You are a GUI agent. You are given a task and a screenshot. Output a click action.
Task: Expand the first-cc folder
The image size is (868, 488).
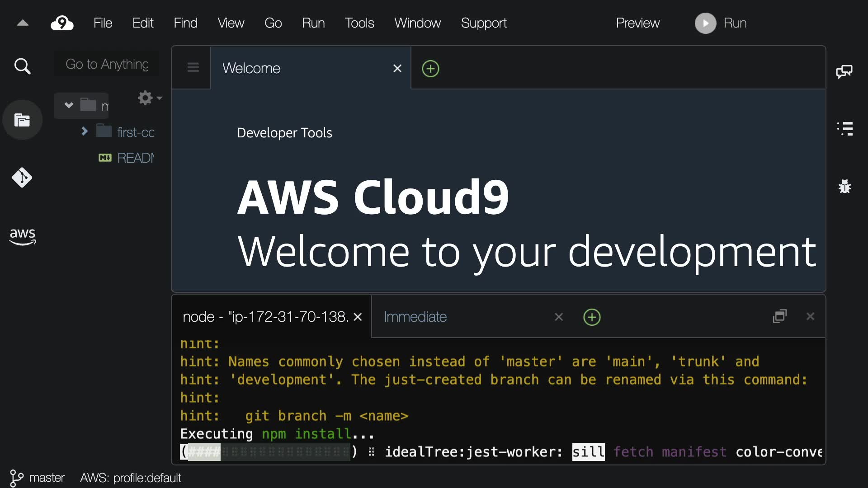(x=85, y=131)
